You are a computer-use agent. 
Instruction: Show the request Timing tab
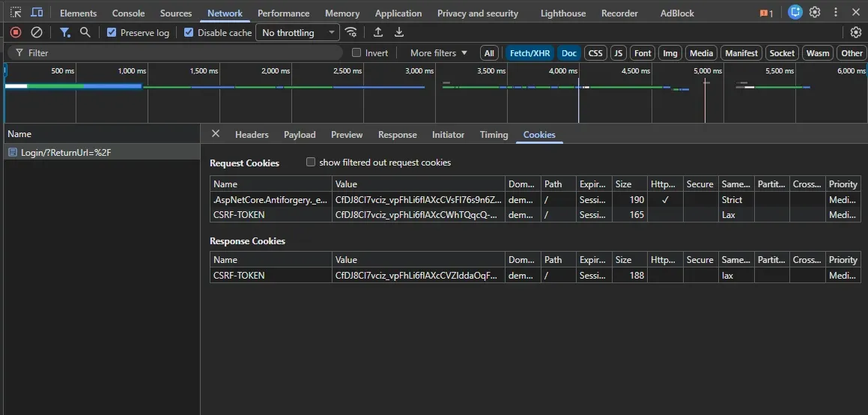(494, 134)
